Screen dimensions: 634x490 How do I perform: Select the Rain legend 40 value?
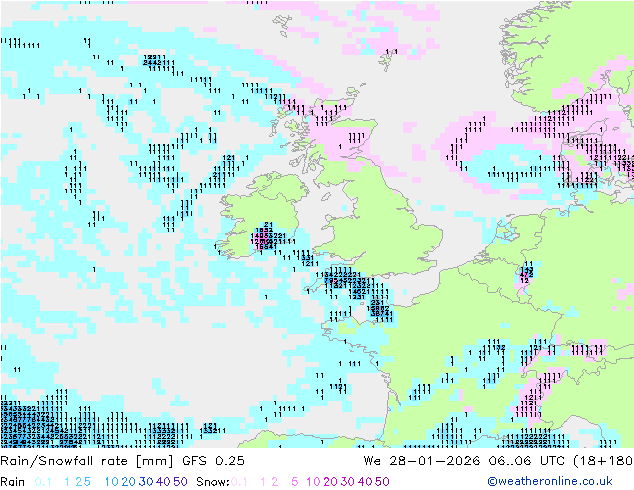point(163,482)
